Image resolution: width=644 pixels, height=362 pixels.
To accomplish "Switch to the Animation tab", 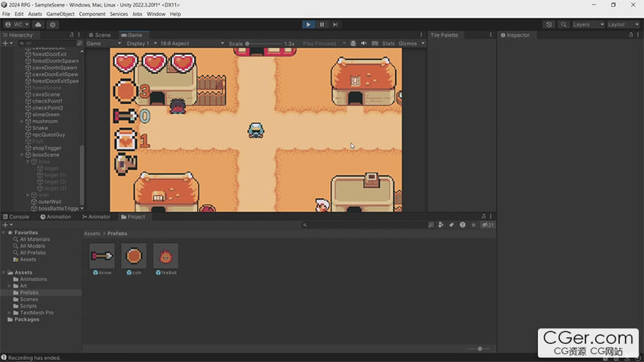I will 56,216.
